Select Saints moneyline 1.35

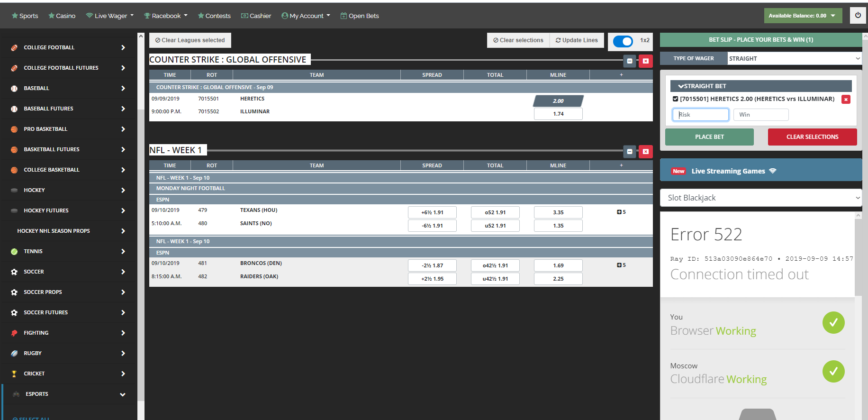558,226
